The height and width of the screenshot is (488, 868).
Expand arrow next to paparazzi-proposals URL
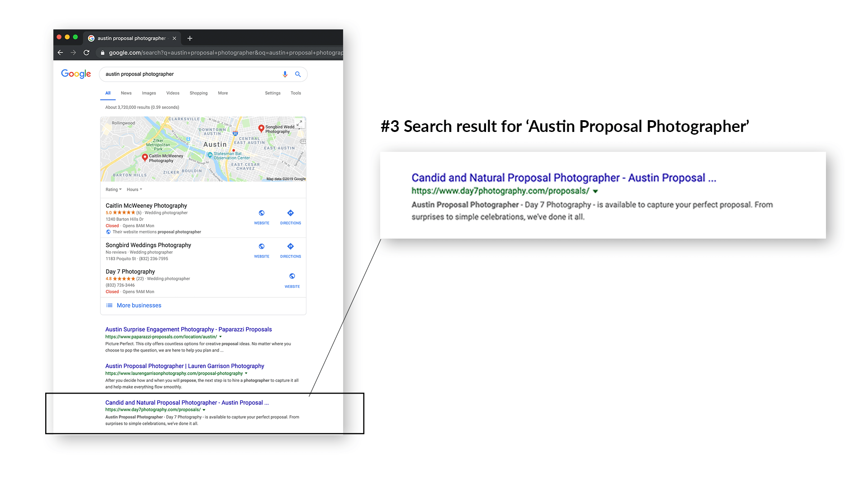coord(221,337)
